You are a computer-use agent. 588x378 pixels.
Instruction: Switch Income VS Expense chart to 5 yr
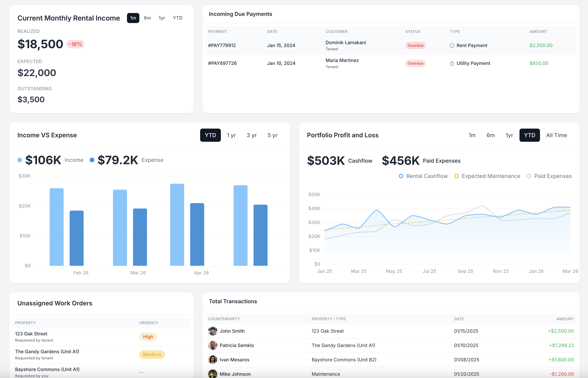272,135
